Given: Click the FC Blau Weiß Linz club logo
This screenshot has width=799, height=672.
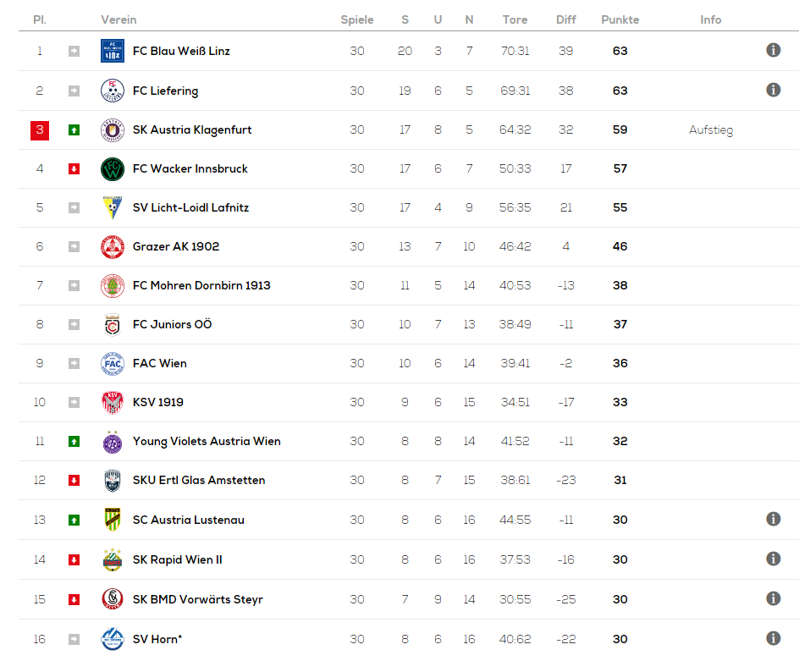Looking at the screenshot, I should click(112, 51).
